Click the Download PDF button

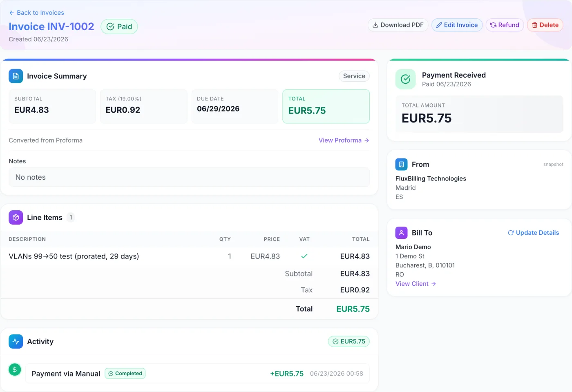[398, 25]
